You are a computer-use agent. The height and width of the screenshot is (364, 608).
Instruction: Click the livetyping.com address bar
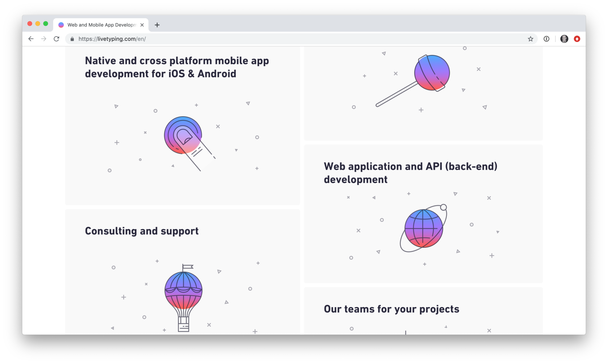click(290, 39)
